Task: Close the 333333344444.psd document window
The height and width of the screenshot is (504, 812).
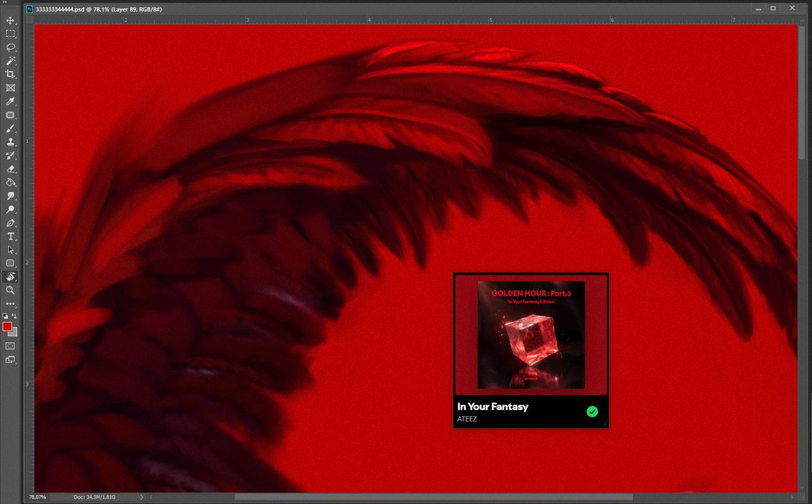Action: tap(794, 9)
